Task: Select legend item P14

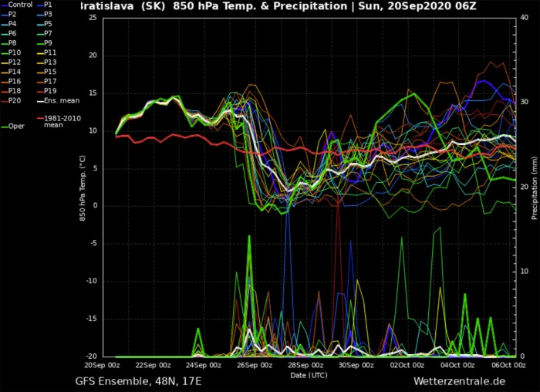Action: point(11,72)
